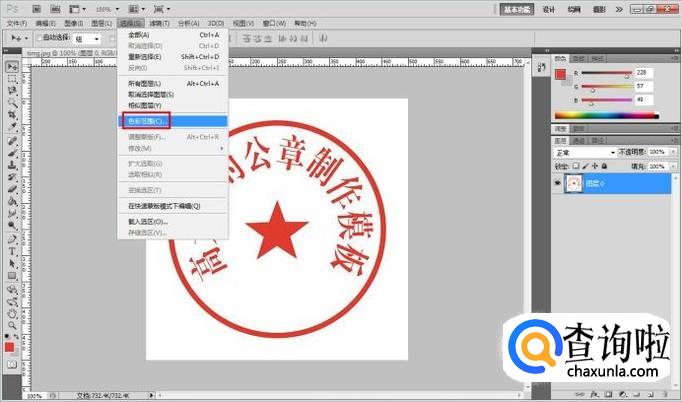Choose Reselect in the Select menu
682x402 pixels.
(173, 57)
